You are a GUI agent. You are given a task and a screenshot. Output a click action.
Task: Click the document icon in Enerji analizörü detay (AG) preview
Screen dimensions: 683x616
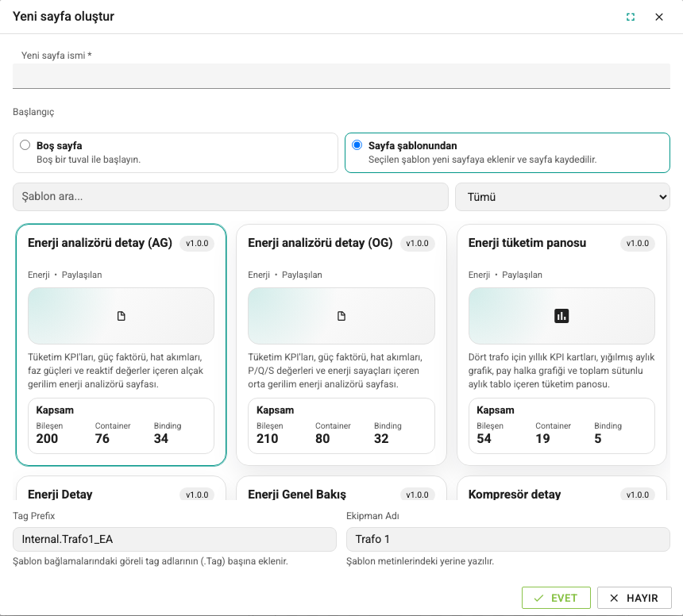[121, 316]
